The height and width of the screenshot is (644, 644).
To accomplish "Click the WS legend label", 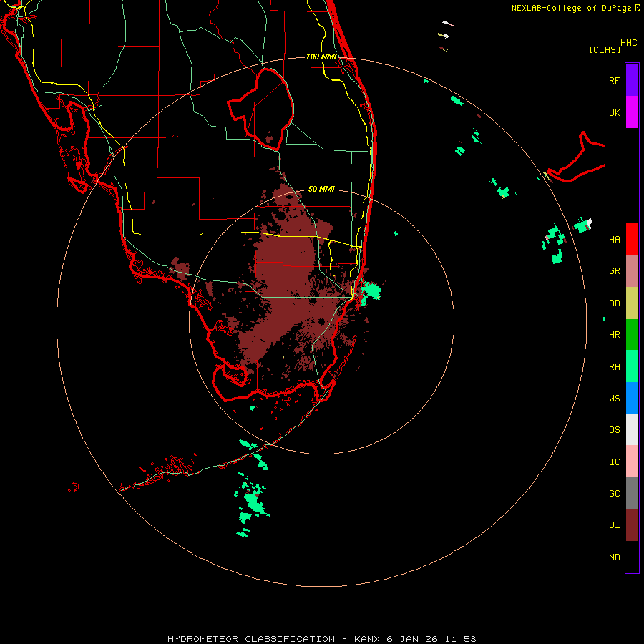I will click(614, 399).
